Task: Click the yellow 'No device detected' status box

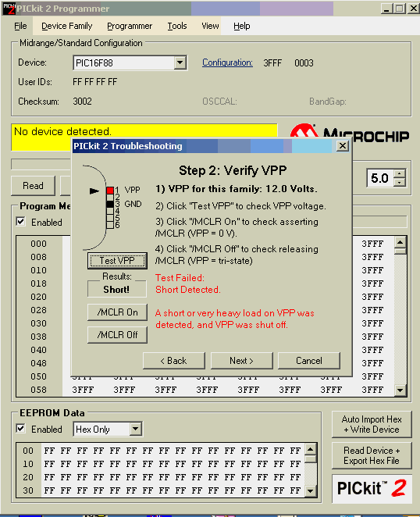Action: tap(144, 137)
